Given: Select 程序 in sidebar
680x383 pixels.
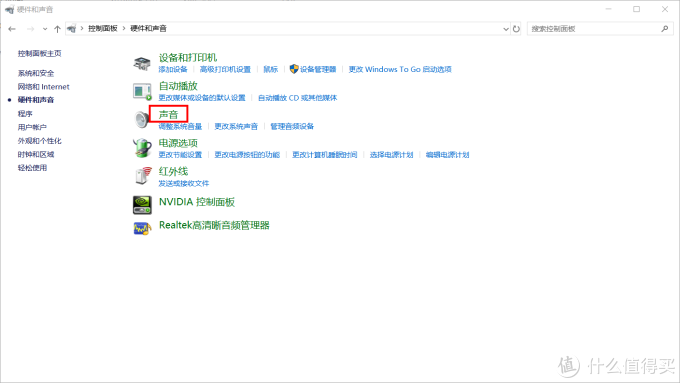Looking at the screenshot, I should (x=25, y=114).
